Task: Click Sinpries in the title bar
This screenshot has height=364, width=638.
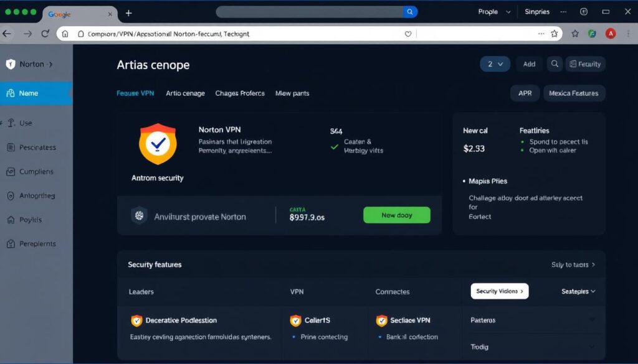Action: [x=537, y=12]
